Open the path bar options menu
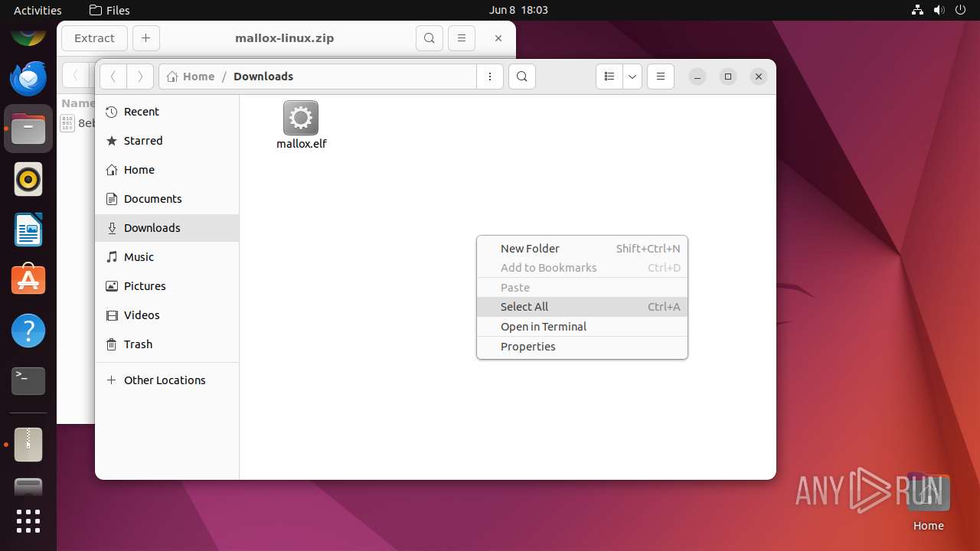The width and height of the screenshot is (980, 551). coord(490,77)
